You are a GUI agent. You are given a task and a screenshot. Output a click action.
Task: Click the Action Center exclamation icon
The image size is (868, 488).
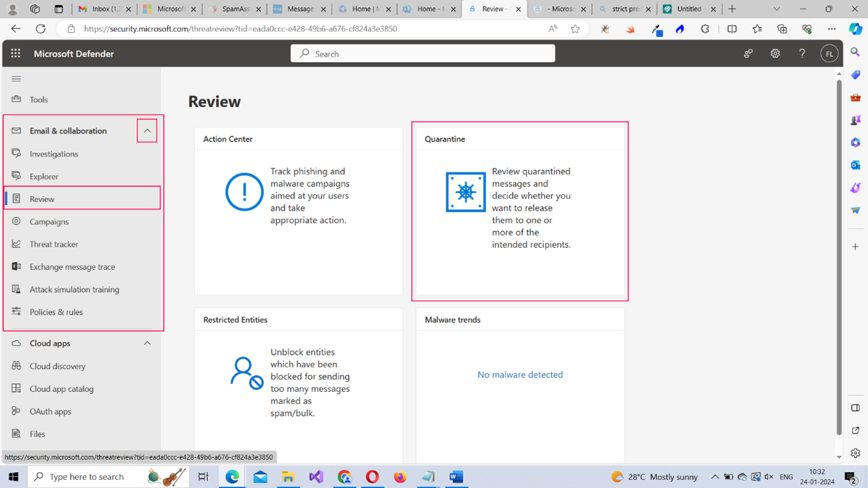(244, 192)
